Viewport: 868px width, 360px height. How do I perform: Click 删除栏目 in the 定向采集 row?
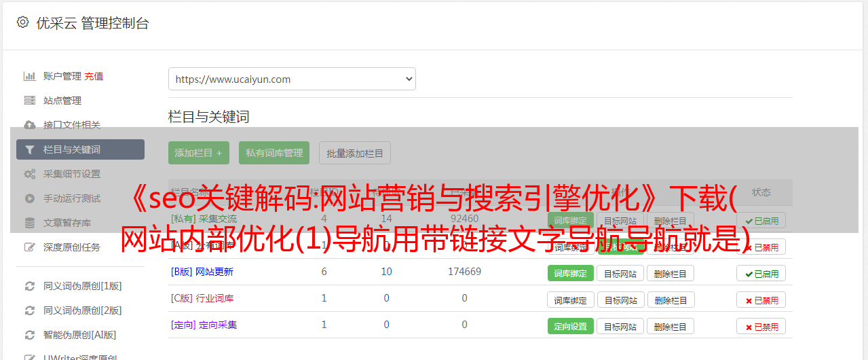pos(671,326)
